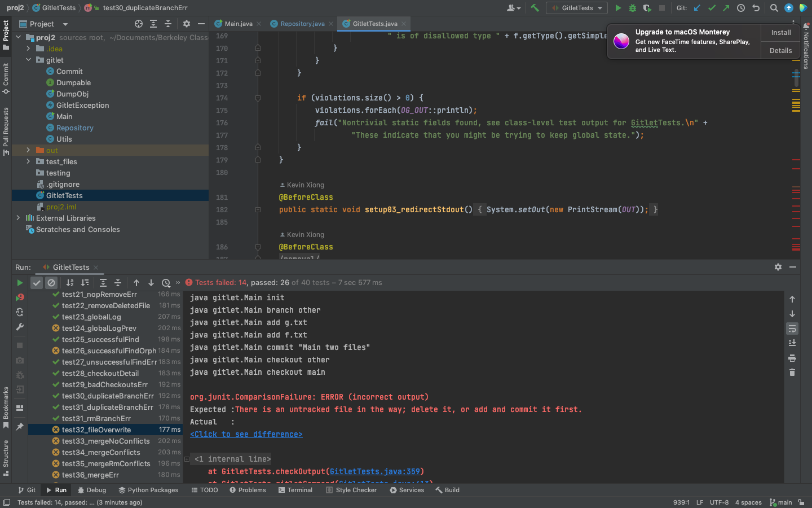
Task: Expand the test_files folder
Action: click(x=28, y=161)
